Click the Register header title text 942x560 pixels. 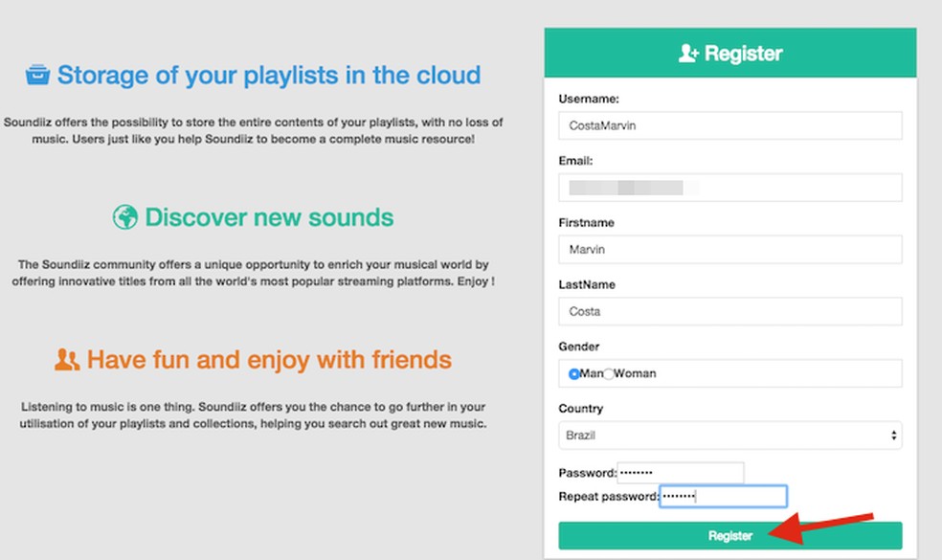tap(744, 54)
